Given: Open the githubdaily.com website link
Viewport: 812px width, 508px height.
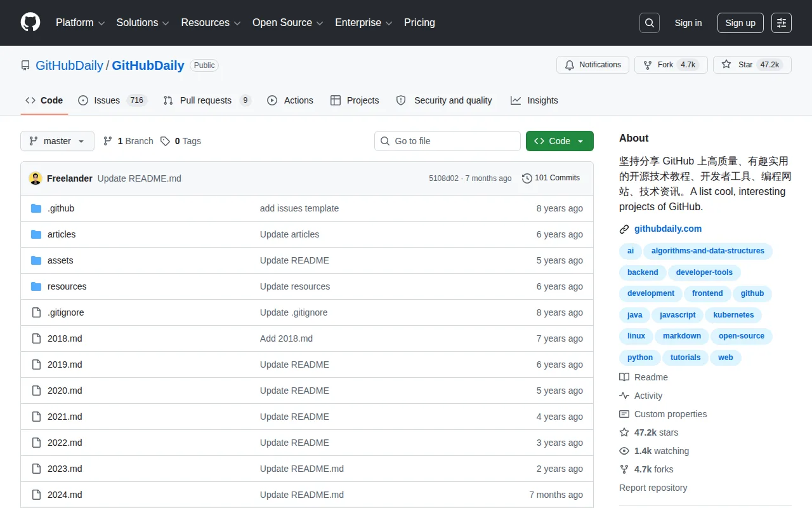Looking at the screenshot, I should (668, 229).
